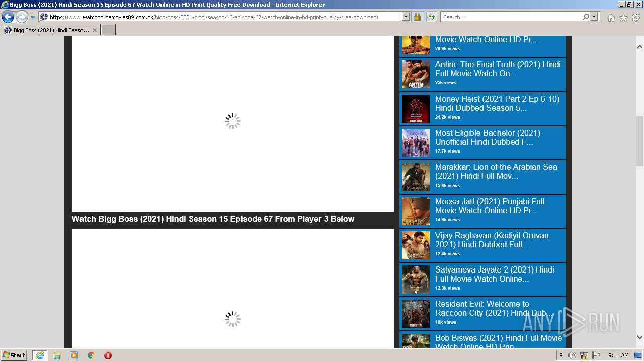Click the upper video player loading area
644x362 pixels.
pos(233,123)
